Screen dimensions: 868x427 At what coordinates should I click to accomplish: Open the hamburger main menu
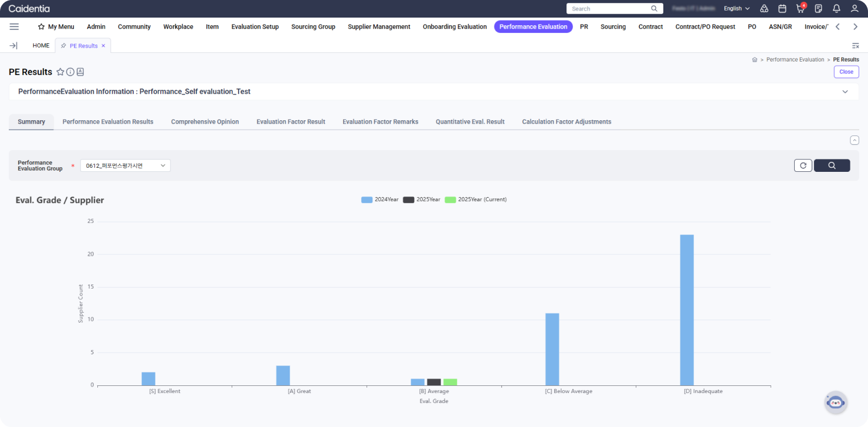pos(14,26)
